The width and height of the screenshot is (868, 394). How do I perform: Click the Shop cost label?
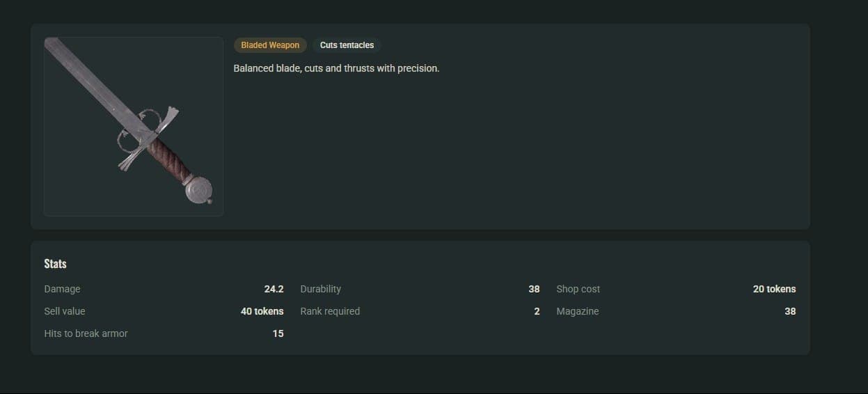(578, 289)
